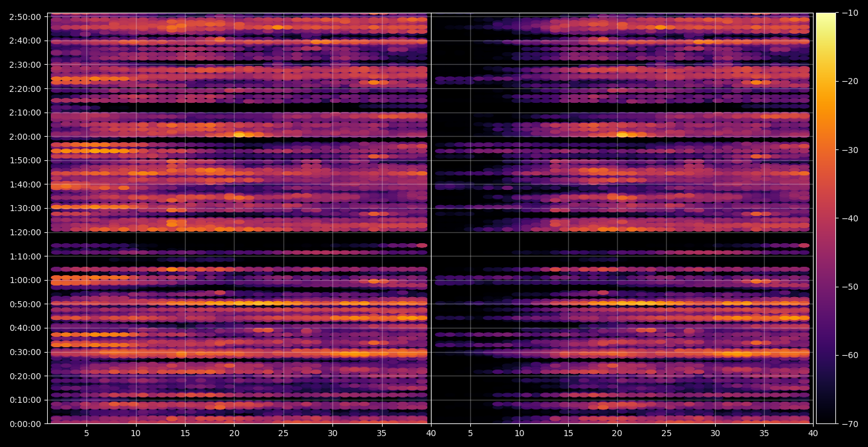This screenshot has width=868, height=447.
Task: Click the inferno colorbar gradient strip
Action: point(826,218)
